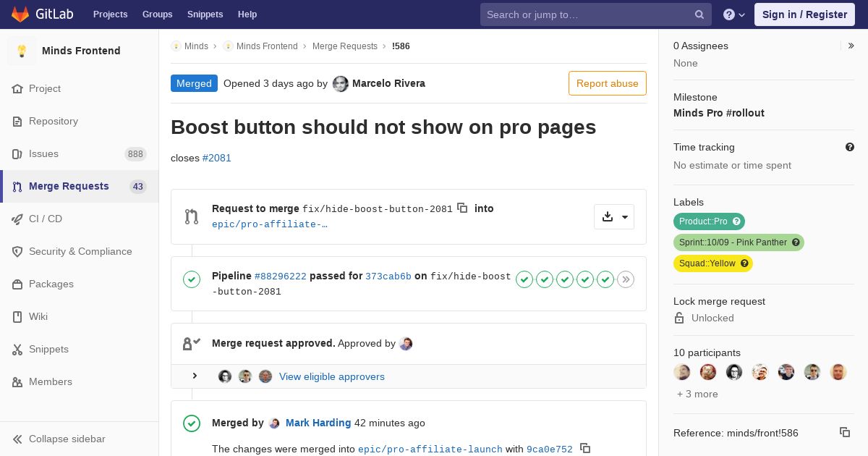Open the Groups menu in the top navigation
The width and height of the screenshot is (868, 456).
(x=157, y=14)
